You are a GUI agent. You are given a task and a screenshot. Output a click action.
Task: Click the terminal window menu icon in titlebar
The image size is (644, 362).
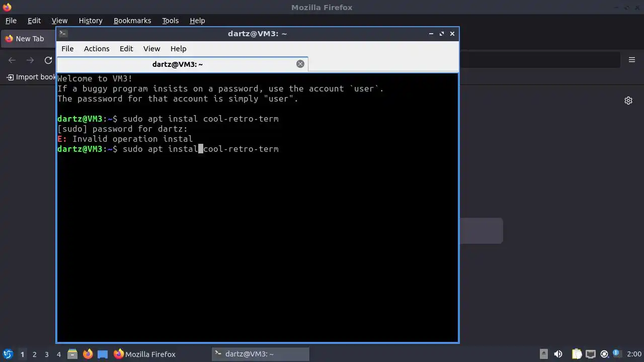[x=63, y=34]
